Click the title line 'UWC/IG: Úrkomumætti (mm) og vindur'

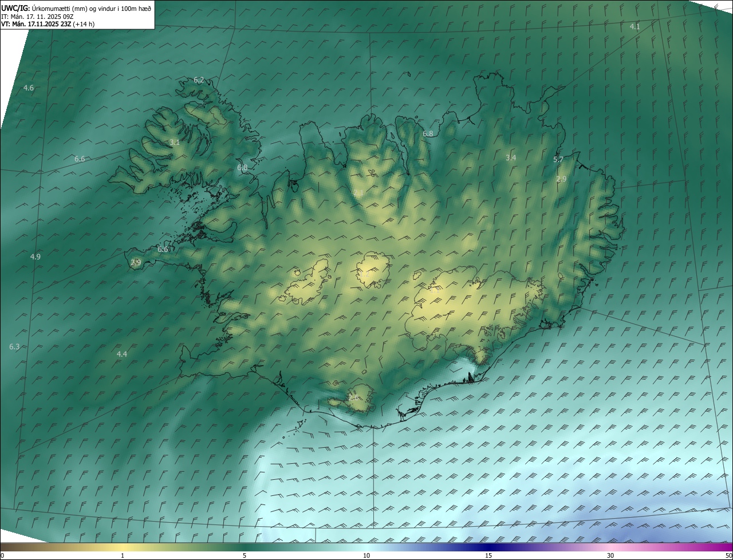[76, 8]
